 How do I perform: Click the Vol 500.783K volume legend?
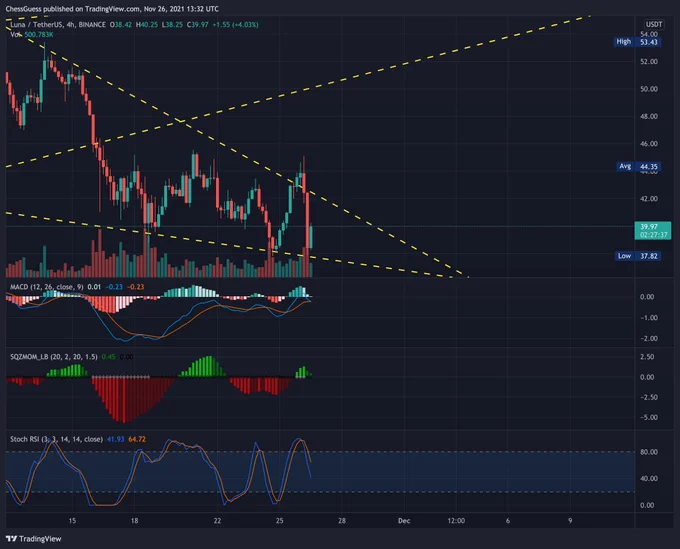[32, 34]
